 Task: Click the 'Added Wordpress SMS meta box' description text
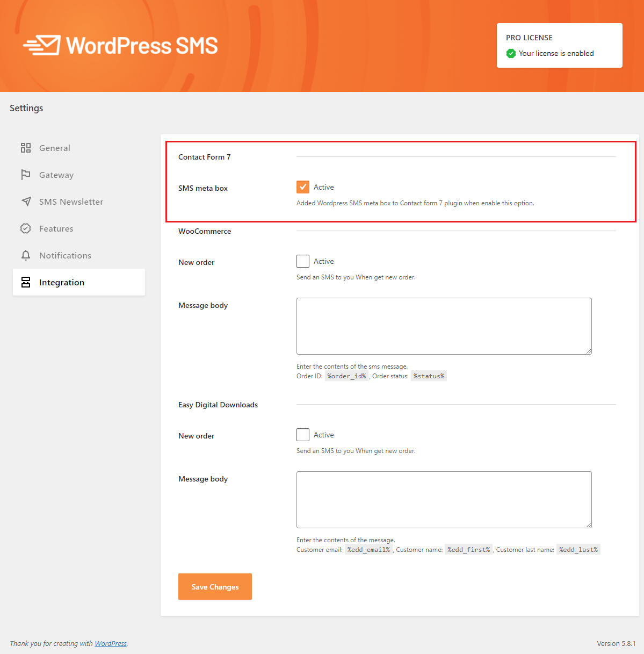[x=415, y=203]
